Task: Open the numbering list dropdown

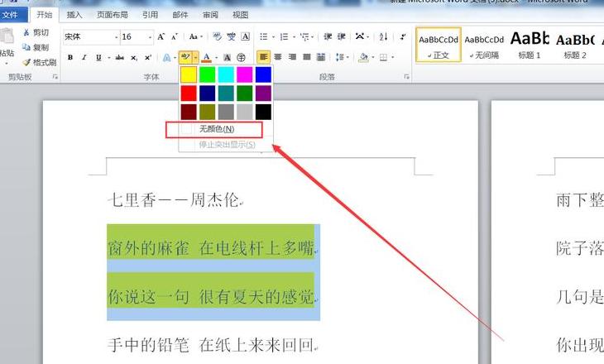Action: click(x=294, y=37)
